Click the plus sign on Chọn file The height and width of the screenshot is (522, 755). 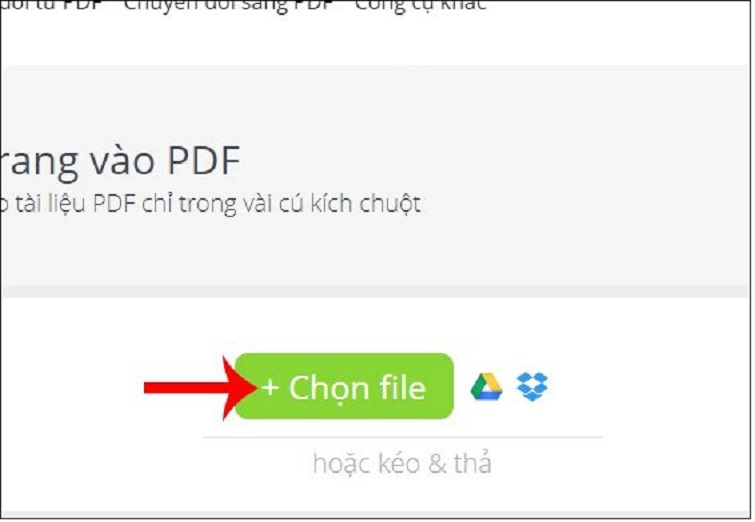click(x=270, y=388)
